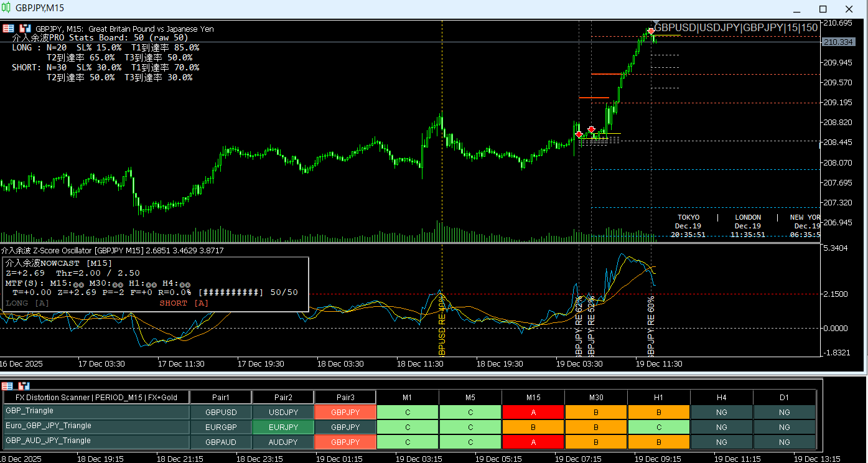Select the GBPUSD cell under Pair1
This screenshot has width=868, height=463.
221,412
